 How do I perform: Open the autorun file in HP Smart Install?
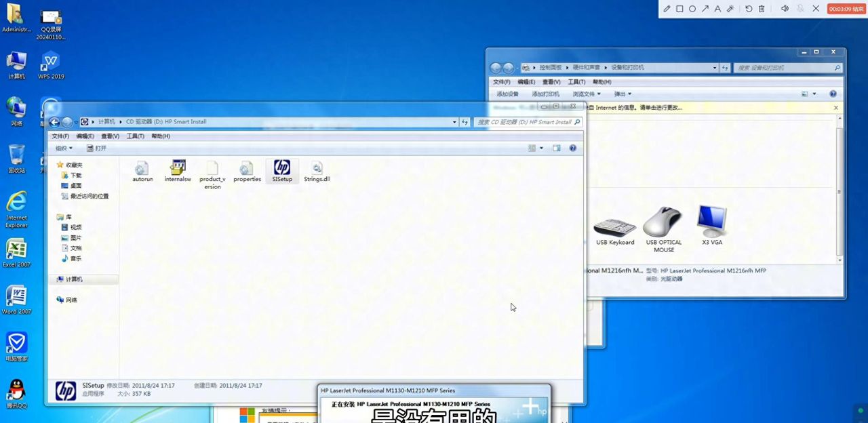click(142, 172)
